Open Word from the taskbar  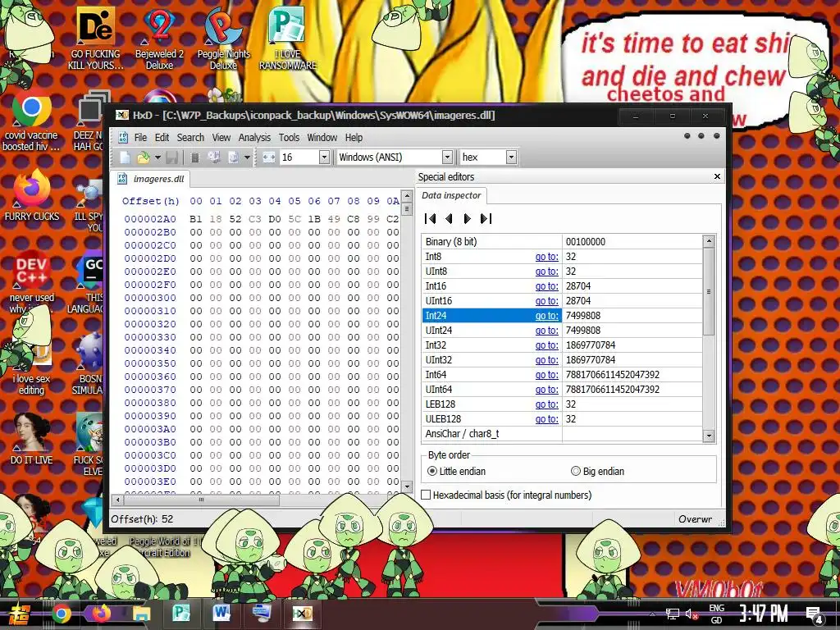coord(221,614)
